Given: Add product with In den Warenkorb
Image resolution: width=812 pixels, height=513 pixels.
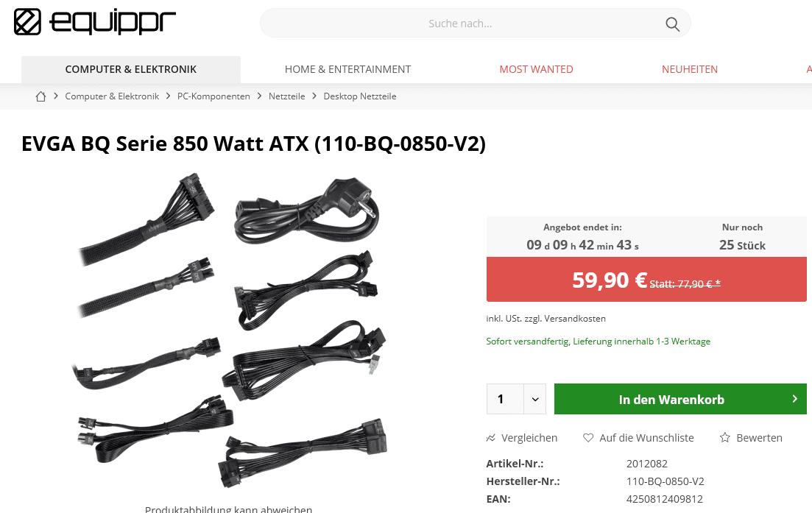Looking at the screenshot, I should coord(680,399).
